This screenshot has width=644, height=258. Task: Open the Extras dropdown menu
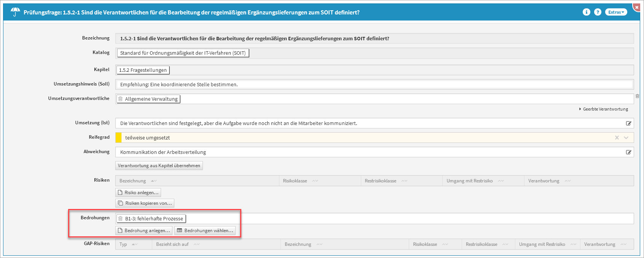point(616,12)
